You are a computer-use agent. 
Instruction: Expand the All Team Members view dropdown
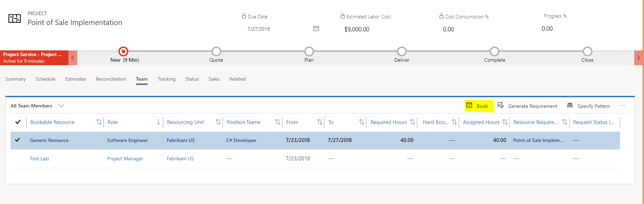(x=61, y=106)
